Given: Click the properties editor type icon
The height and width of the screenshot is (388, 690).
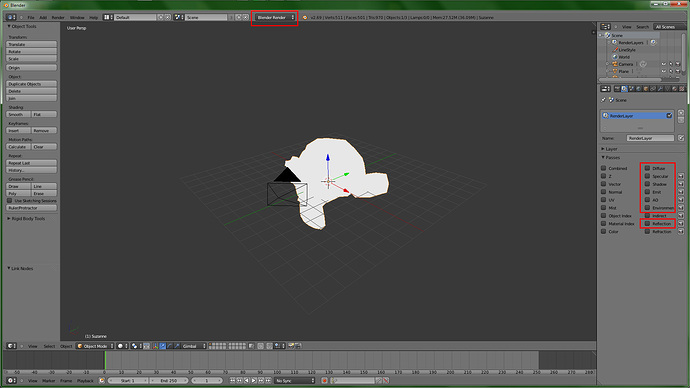Looking at the screenshot, I should (x=606, y=89).
